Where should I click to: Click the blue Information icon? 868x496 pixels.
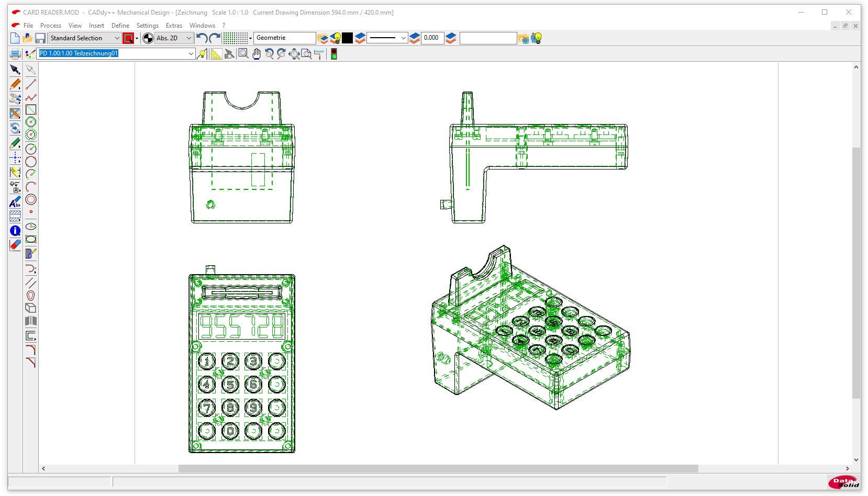click(15, 231)
